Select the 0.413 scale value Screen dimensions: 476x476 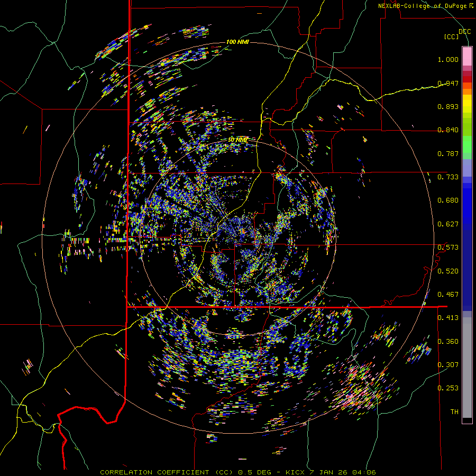click(x=448, y=318)
